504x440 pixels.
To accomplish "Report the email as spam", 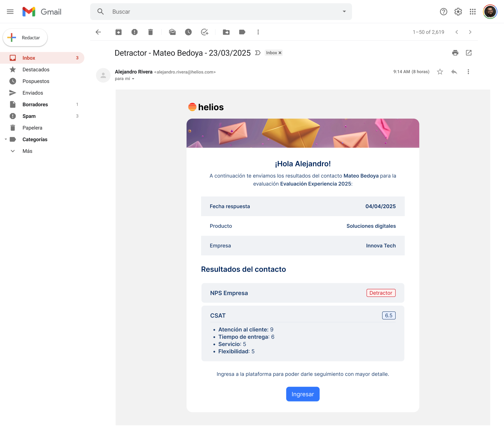I will click(135, 32).
